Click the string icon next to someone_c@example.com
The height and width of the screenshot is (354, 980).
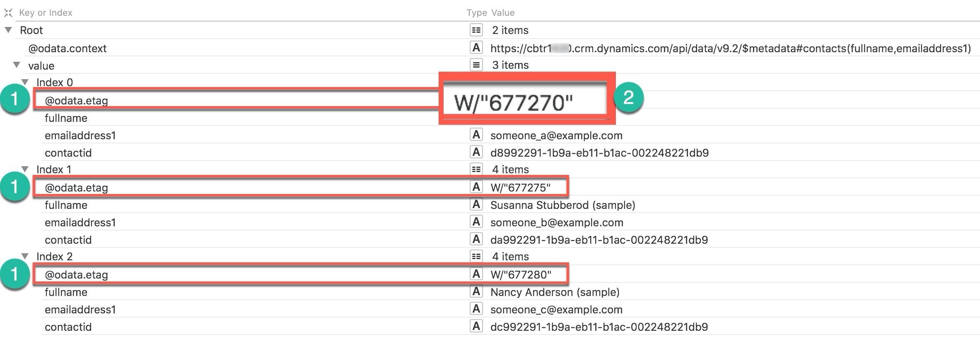(476, 309)
